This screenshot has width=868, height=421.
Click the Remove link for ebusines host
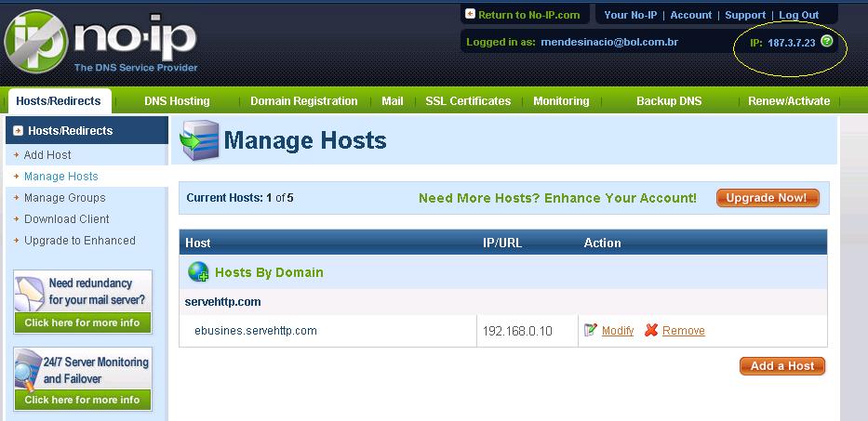tap(683, 331)
